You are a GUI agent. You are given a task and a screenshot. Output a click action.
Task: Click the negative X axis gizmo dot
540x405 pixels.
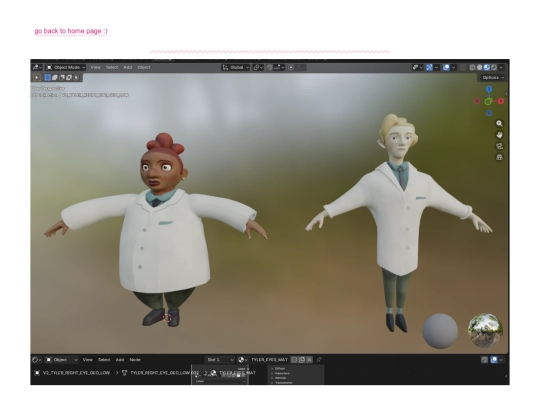(x=477, y=101)
